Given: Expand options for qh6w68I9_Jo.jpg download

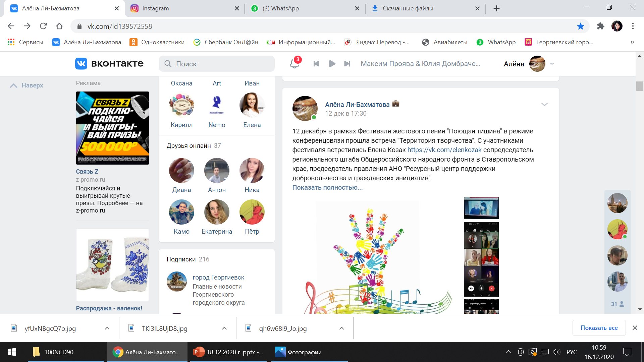Looking at the screenshot, I should [x=341, y=328].
